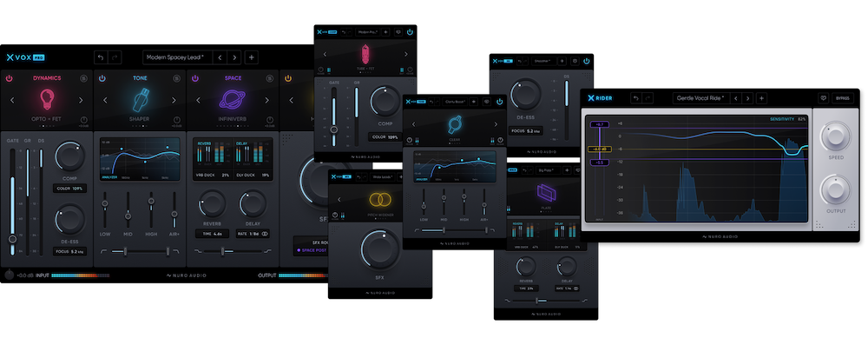Solo the Dynamics module with S button
This screenshot has width=868, height=345.
(x=84, y=78)
